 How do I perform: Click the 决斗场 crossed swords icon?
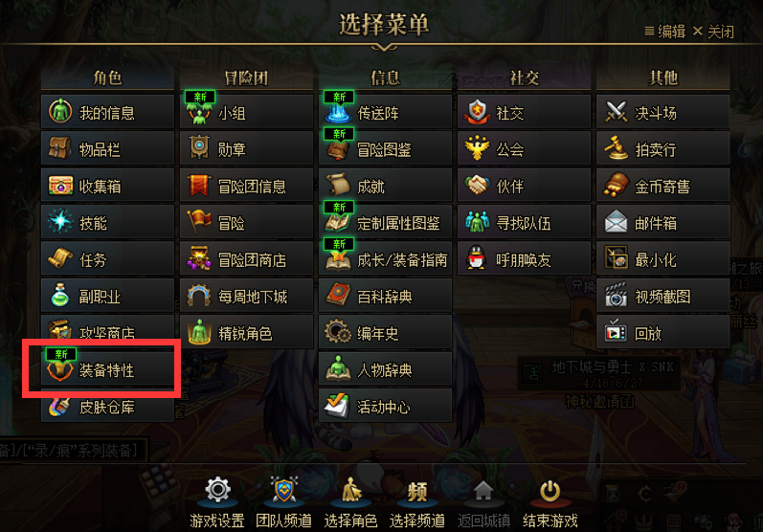coord(616,112)
